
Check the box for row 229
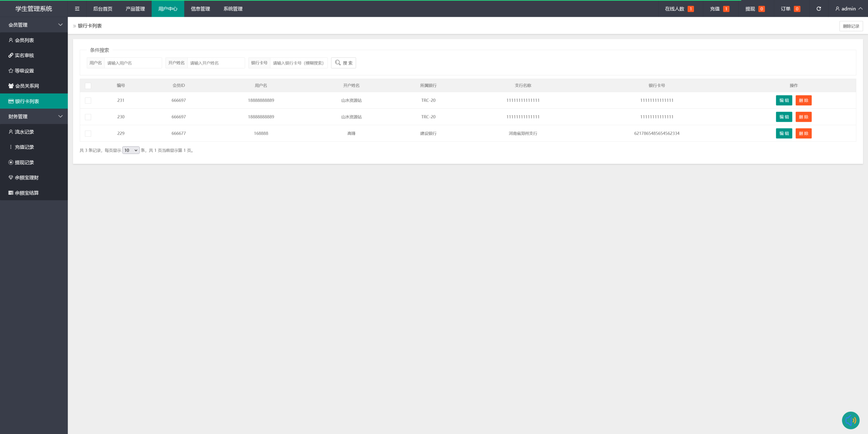[x=88, y=134]
